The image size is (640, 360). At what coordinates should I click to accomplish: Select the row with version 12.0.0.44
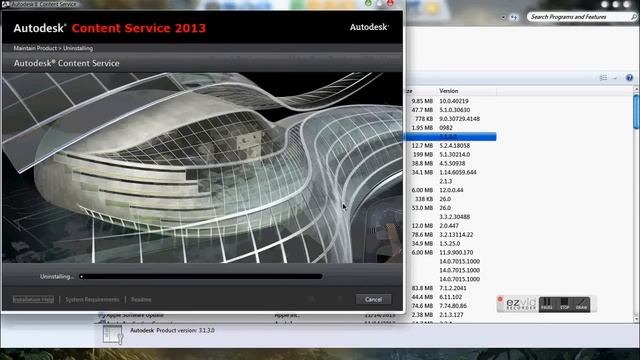pyautogui.click(x=451, y=190)
